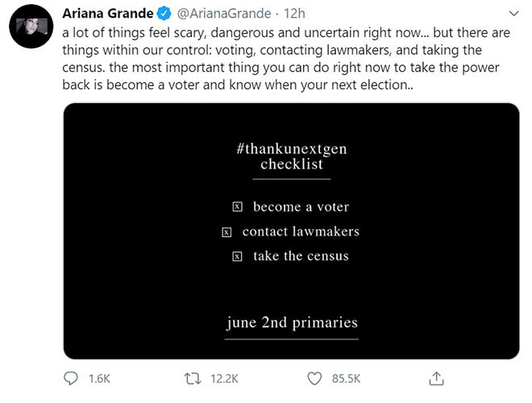
Task: Check the 'become a voter' checkbox
Action: coord(237,207)
